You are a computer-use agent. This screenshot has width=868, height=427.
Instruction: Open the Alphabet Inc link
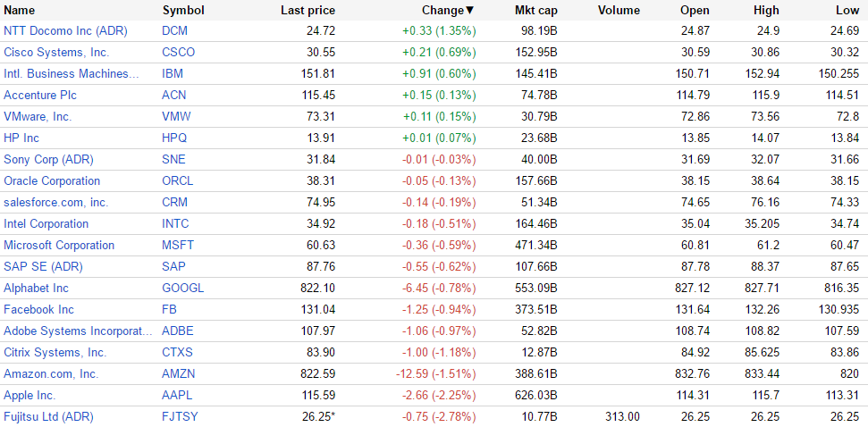[36, 289]
